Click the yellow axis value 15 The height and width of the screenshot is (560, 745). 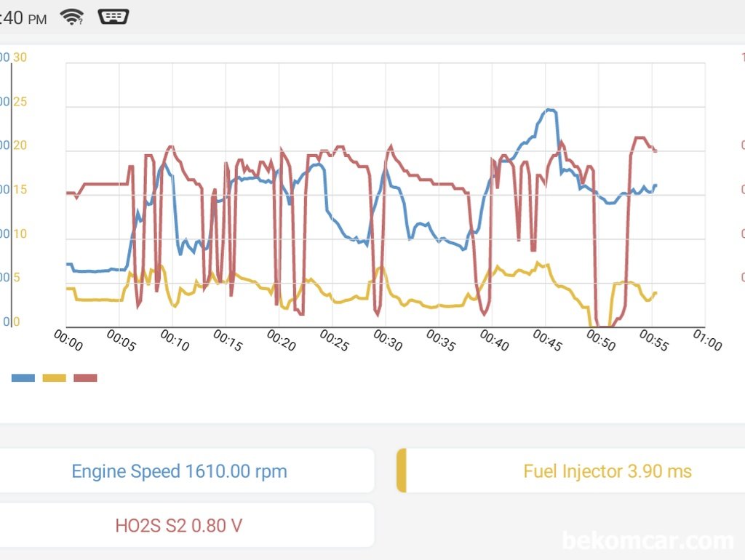click(x=20, y=190)
